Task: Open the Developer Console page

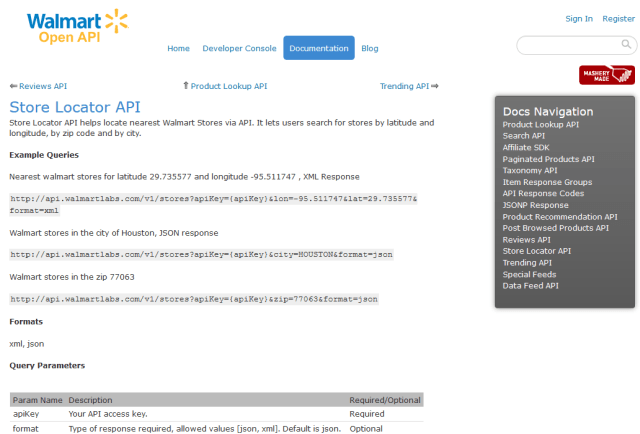Action: (x=239, y=48)
